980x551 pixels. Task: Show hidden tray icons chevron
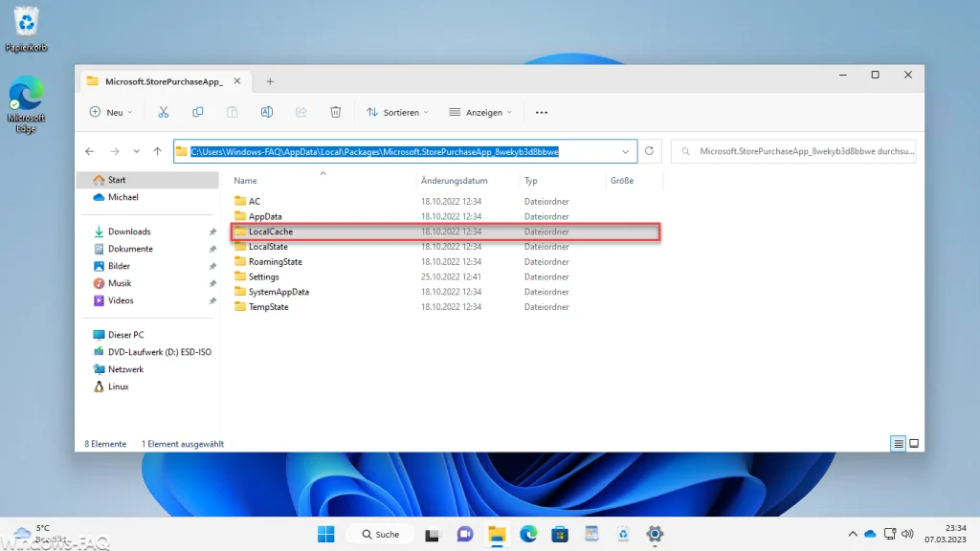[x=853, y=534]
